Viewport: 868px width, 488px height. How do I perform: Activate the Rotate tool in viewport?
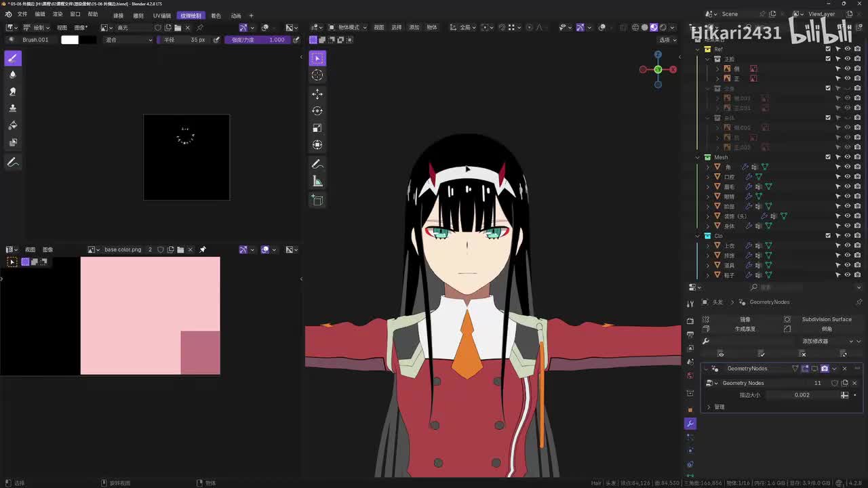(317, 110)
